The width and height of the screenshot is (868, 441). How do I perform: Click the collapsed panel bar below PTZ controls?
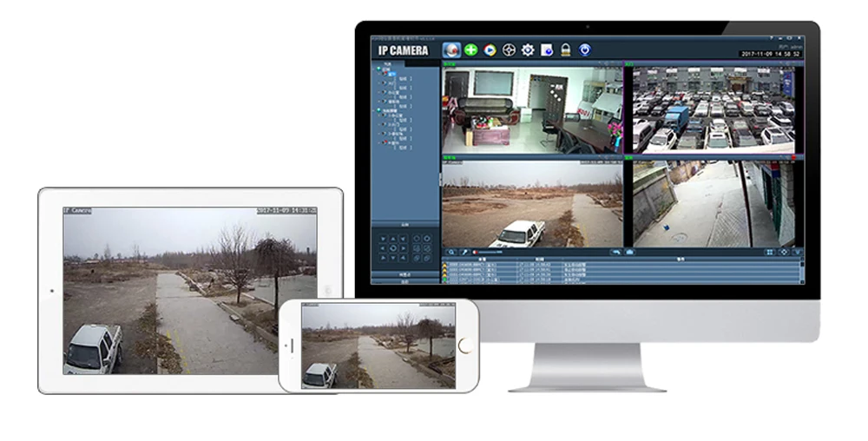tap(404, 274)
